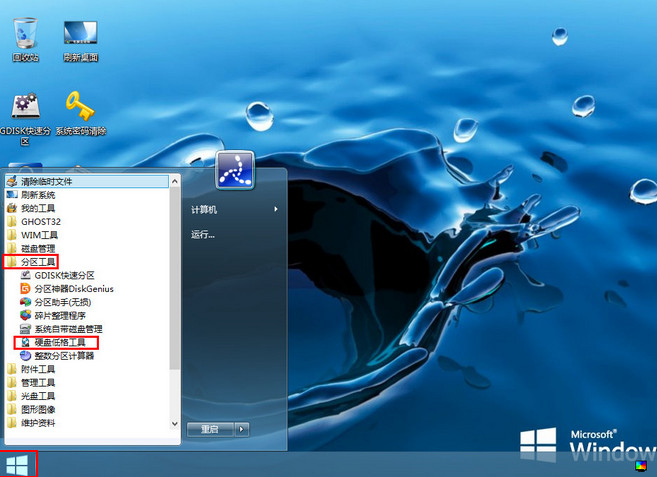Click the system tray display icon

click(641, 466)
